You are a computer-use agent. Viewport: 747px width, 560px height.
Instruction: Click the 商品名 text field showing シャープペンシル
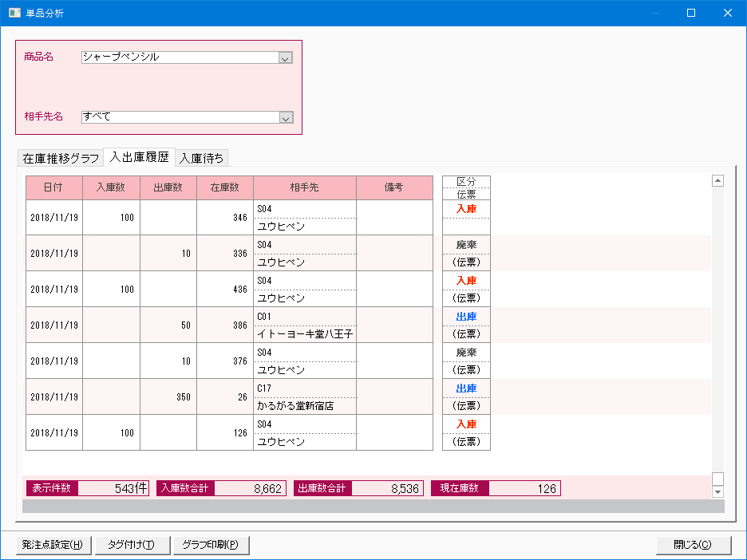click(180, 57)
